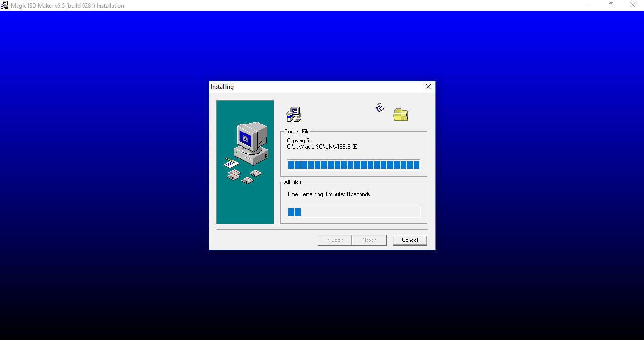Click the 'Installing' dialog title
The width and height of the screenshot is (644, 340).
click(222, 87)
